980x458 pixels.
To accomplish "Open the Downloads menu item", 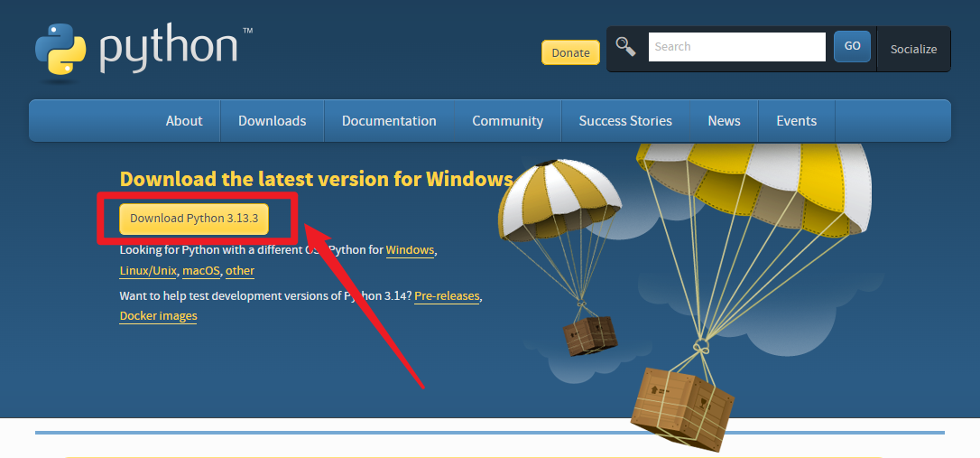I will (x=272, y=121).
